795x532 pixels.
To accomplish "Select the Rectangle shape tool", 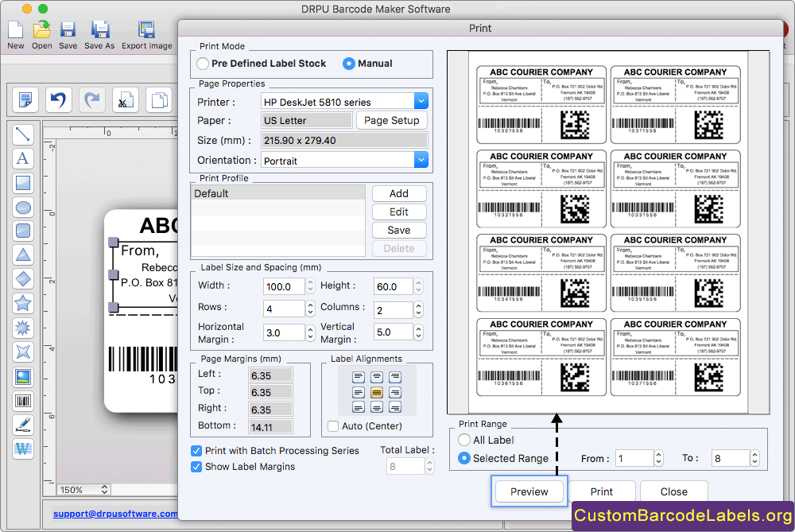I will coord(23,183).
